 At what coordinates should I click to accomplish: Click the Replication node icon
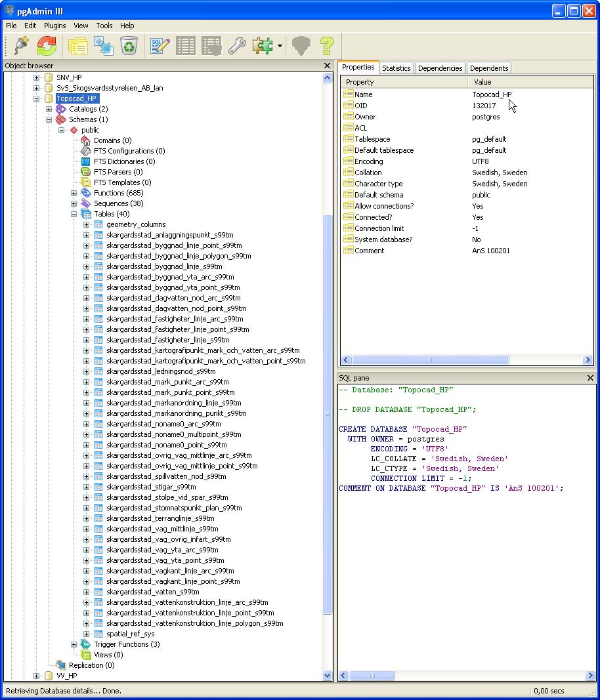[61, 665]
